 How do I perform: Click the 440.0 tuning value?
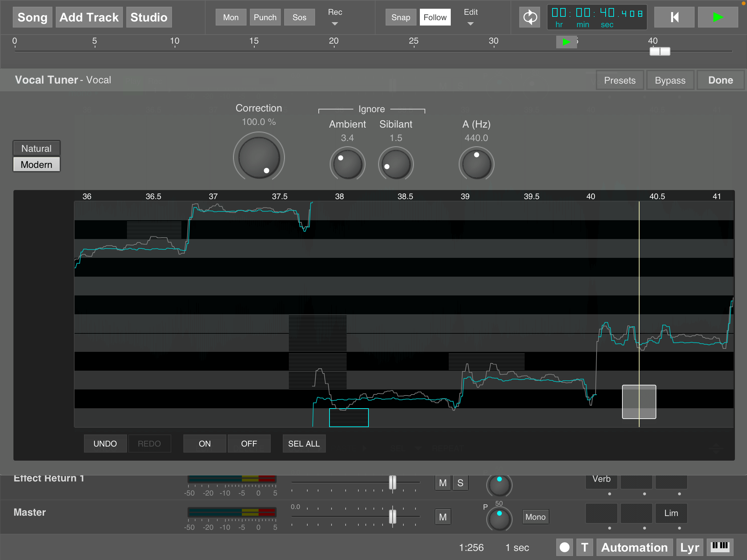pos(476,138)
